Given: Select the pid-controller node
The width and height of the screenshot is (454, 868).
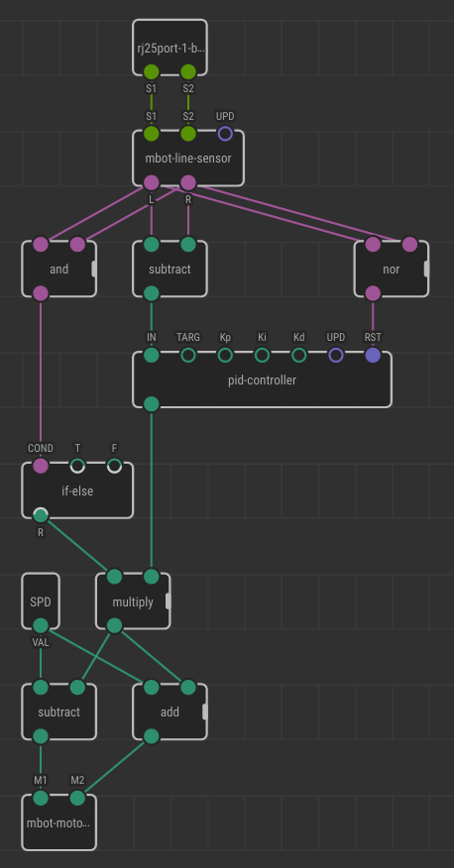Looking at the screenshot, I should 262,380.
